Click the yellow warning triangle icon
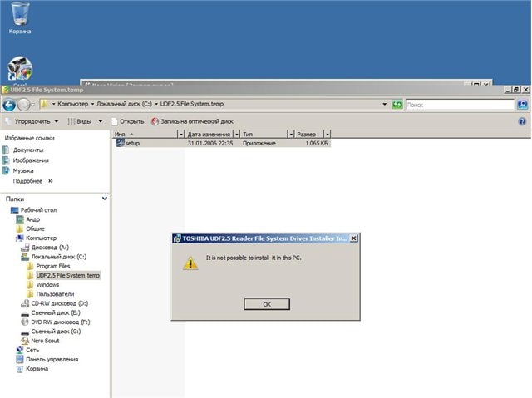The image size is (532, 398). click(x=190, y=263)
